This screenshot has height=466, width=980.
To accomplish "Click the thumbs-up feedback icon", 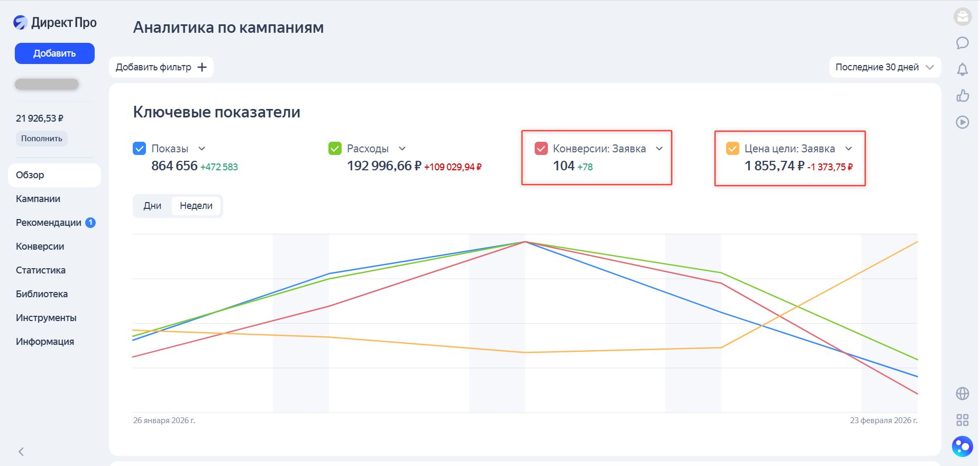I will point(963,96).
